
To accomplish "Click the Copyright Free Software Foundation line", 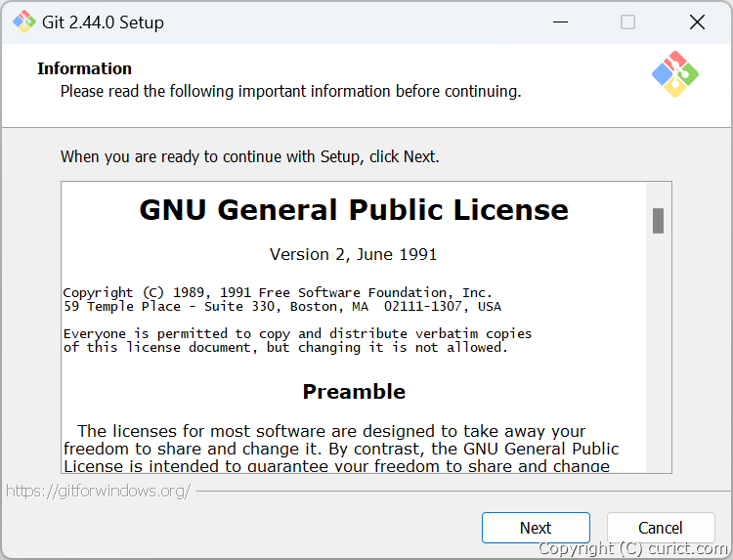I will tap(278, 292).
